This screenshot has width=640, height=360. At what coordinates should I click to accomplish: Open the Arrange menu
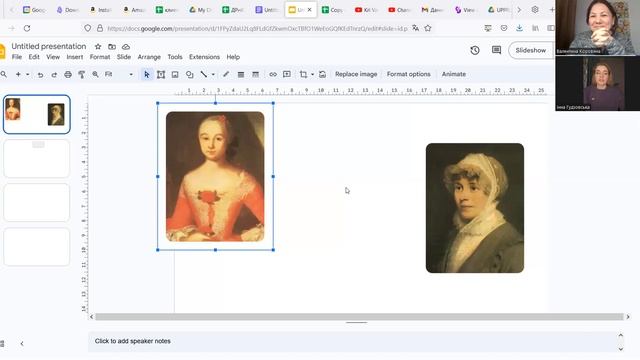pos(149,57)
